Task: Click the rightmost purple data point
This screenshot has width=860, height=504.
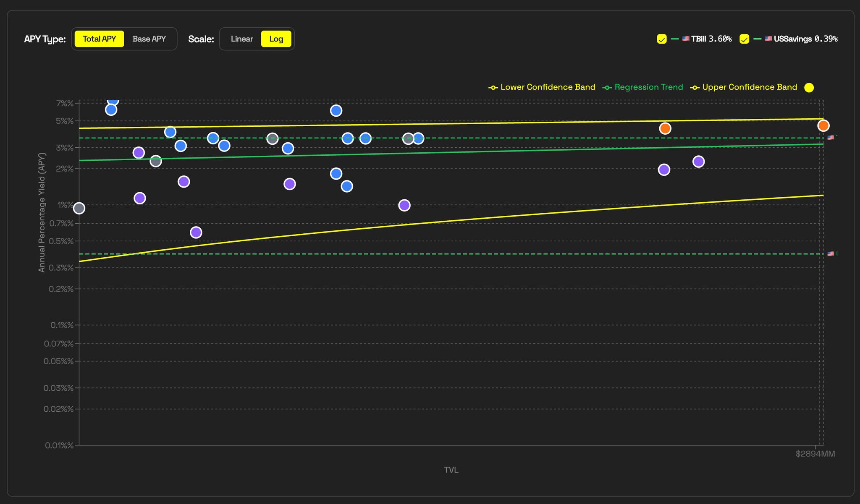Action: [x=698, y=162]
